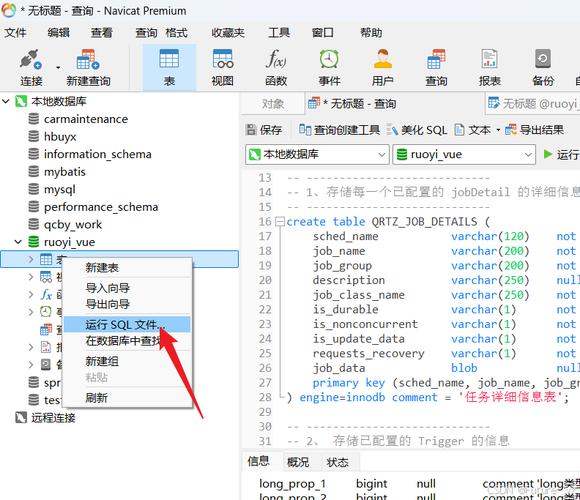Choose 导出向导 in the context menu
The height and width of the screenshot is (500, 580).
[127, 304]
